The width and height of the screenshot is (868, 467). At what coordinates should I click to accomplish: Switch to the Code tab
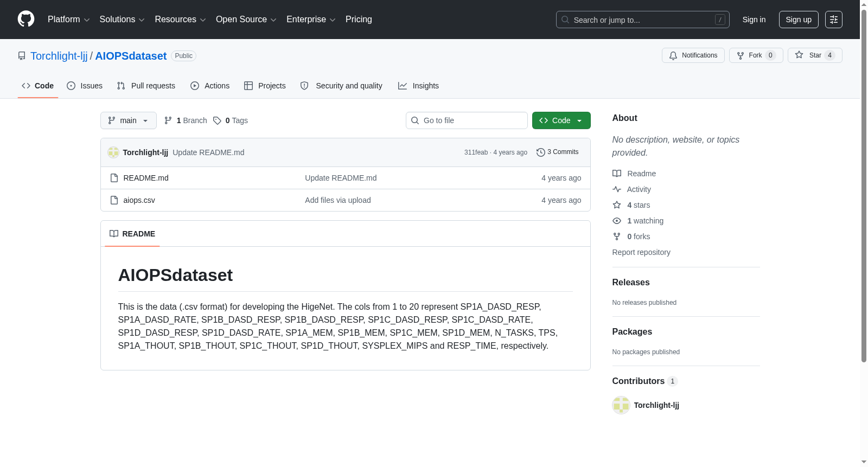38,86
